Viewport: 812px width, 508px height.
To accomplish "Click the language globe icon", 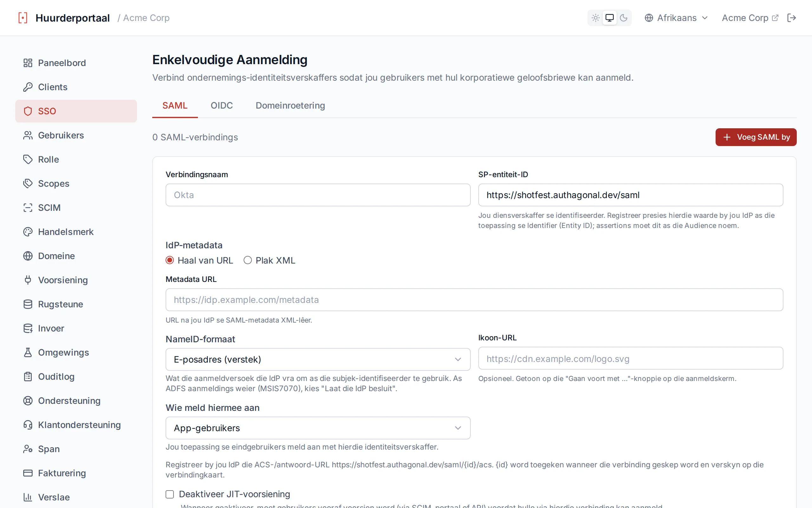I will click(649, 18).
